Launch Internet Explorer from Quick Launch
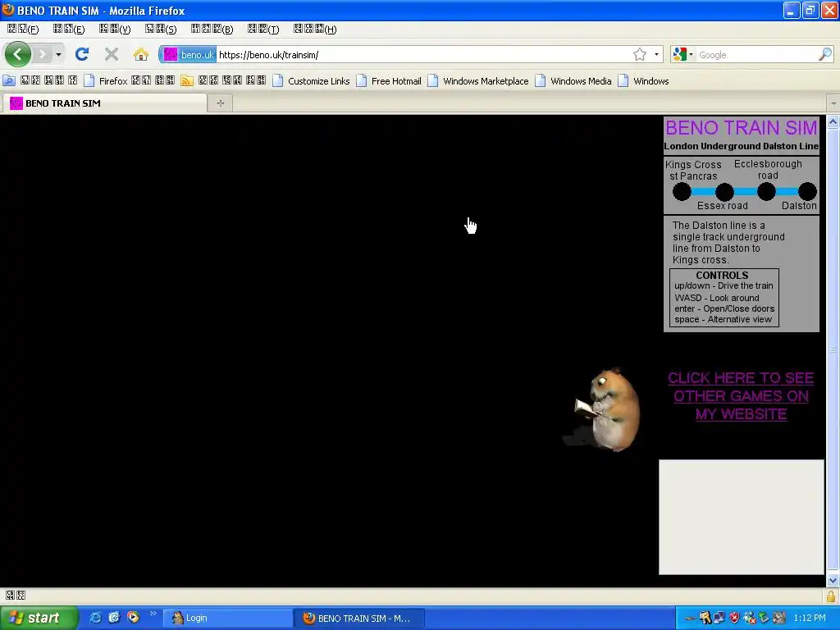The width and height of the screenshot is (840, 630). (95, 618)
